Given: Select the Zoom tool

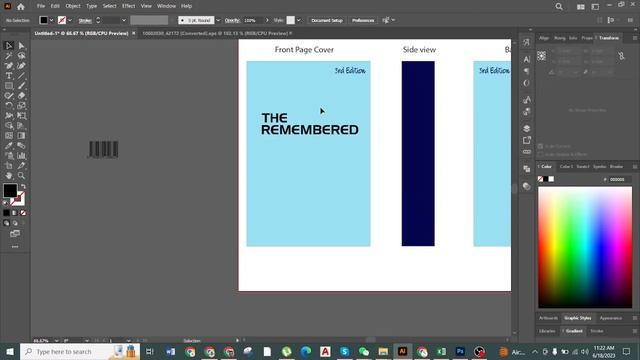Looking at the screenshot, I should [21, 176].
